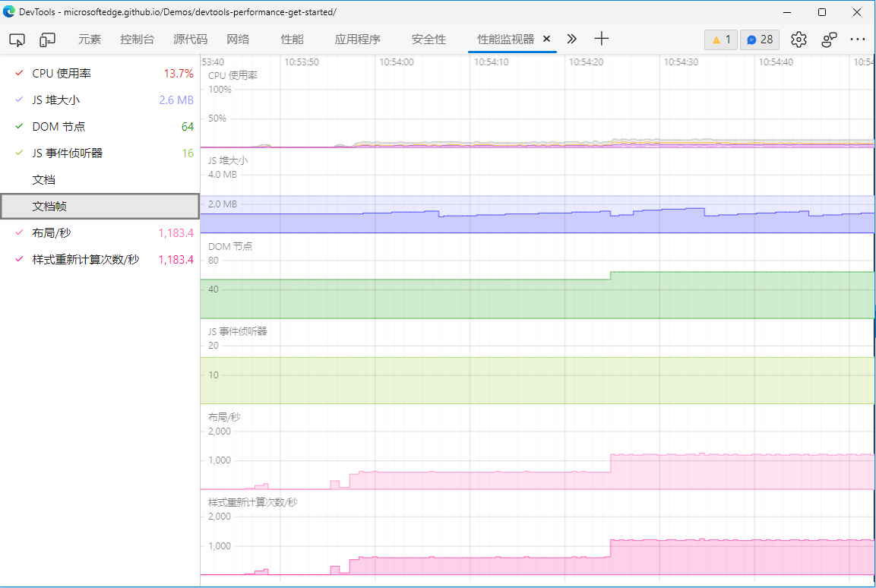Enable the 文档 metric

[100, 180]
